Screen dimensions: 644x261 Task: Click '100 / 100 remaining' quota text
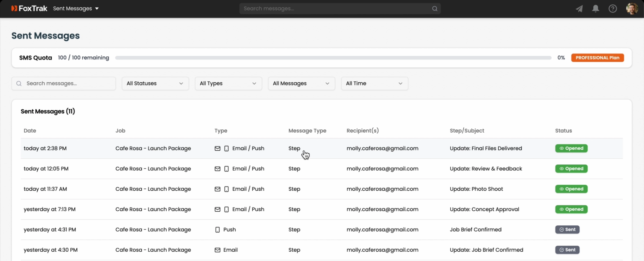tap(84, 57)
